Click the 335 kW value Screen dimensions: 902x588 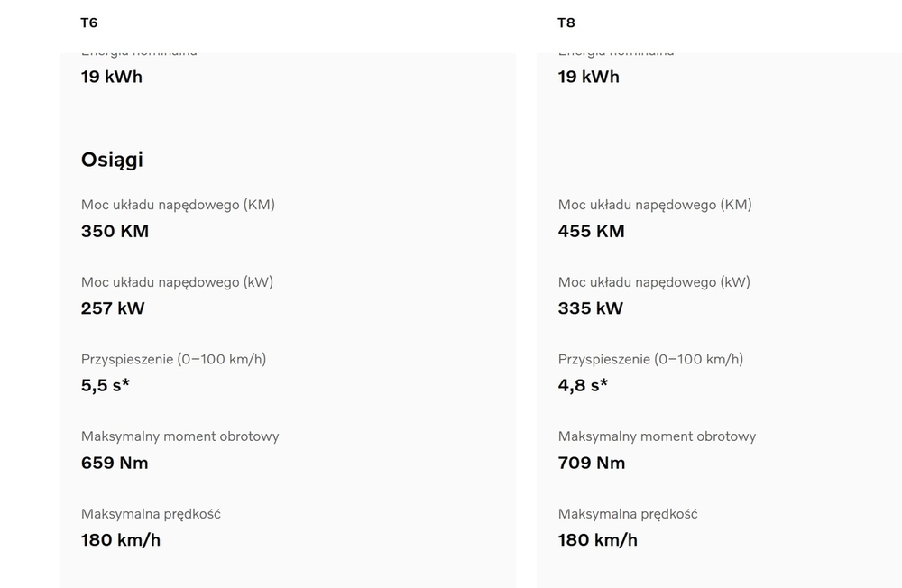click(x=590, y=308)
